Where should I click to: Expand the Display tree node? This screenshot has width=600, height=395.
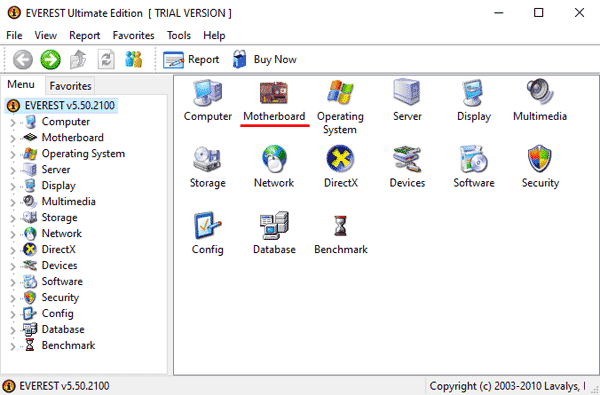tap(13, 186)
